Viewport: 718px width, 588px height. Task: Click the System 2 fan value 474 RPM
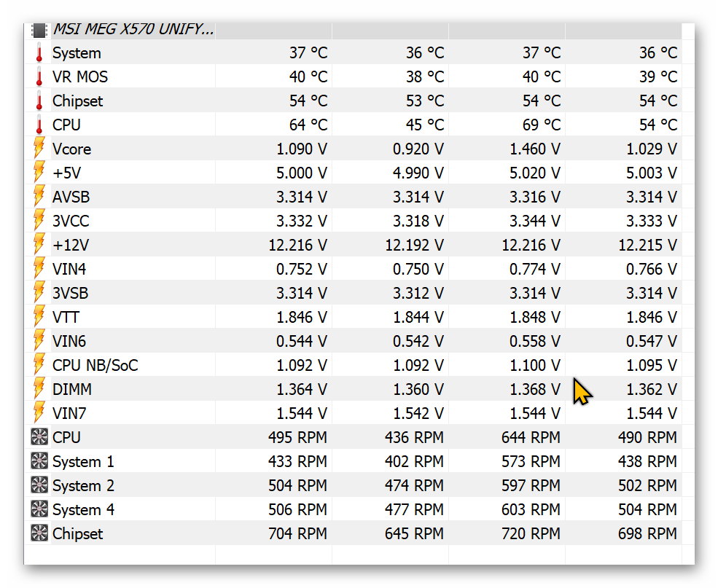point(415,485)
